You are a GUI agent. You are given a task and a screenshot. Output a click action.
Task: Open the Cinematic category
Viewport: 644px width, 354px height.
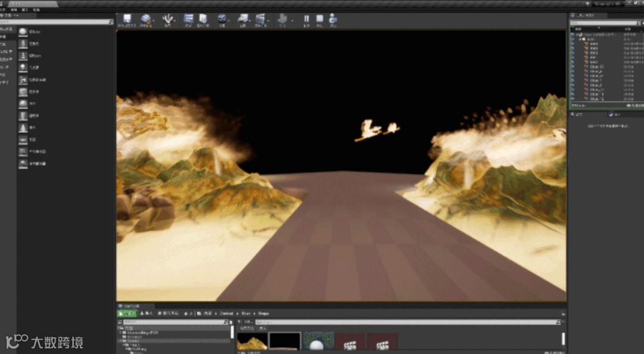pos(7,52)
